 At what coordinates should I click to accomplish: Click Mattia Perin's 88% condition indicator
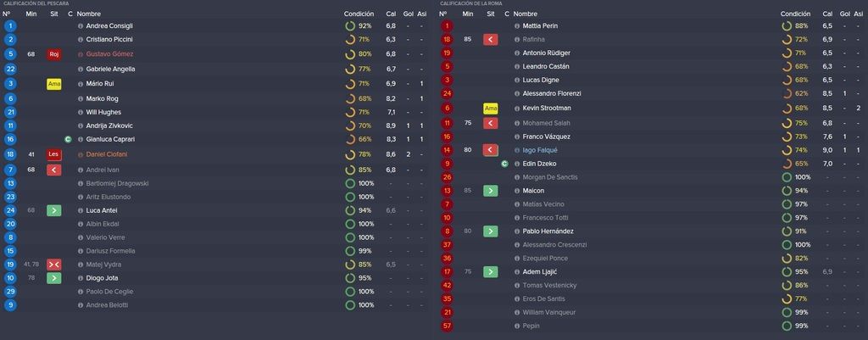point(795,26)
